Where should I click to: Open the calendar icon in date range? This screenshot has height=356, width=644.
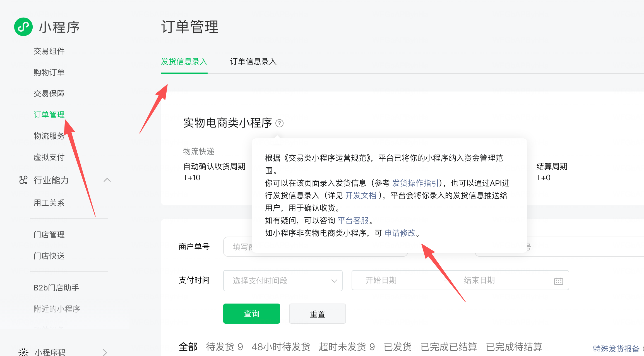558,281
